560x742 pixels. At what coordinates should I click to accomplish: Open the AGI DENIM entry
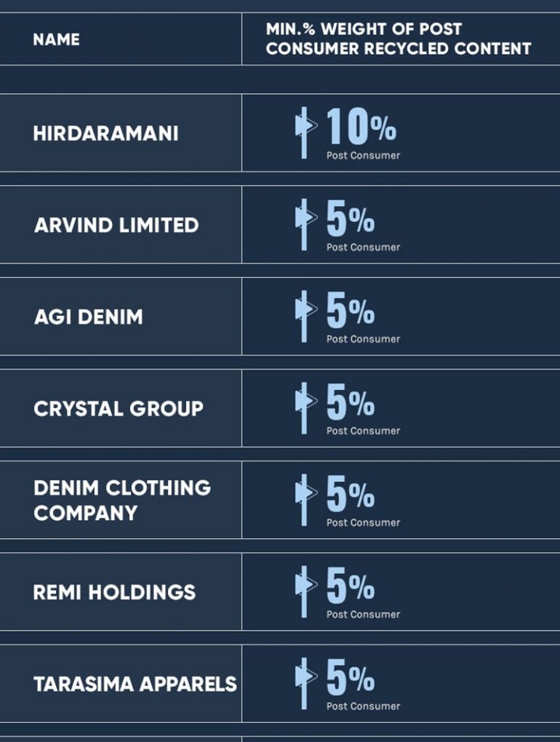pos(89,317)
